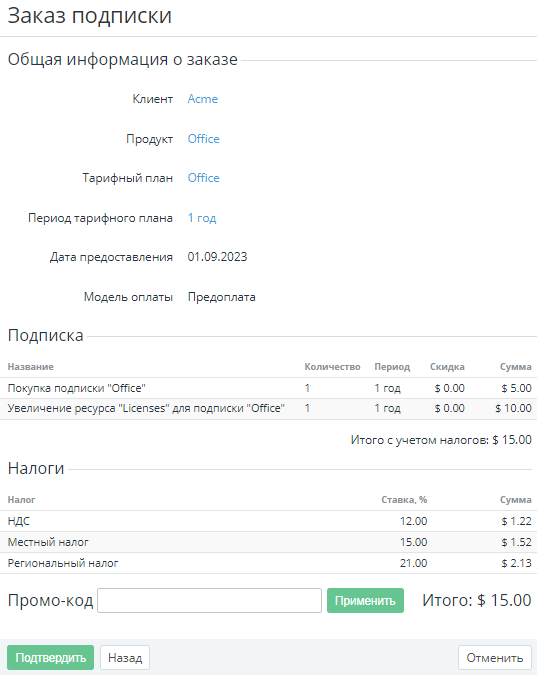Click the Ставка, % column header
The image size is (537, 679).
click(x=404, y=500)
